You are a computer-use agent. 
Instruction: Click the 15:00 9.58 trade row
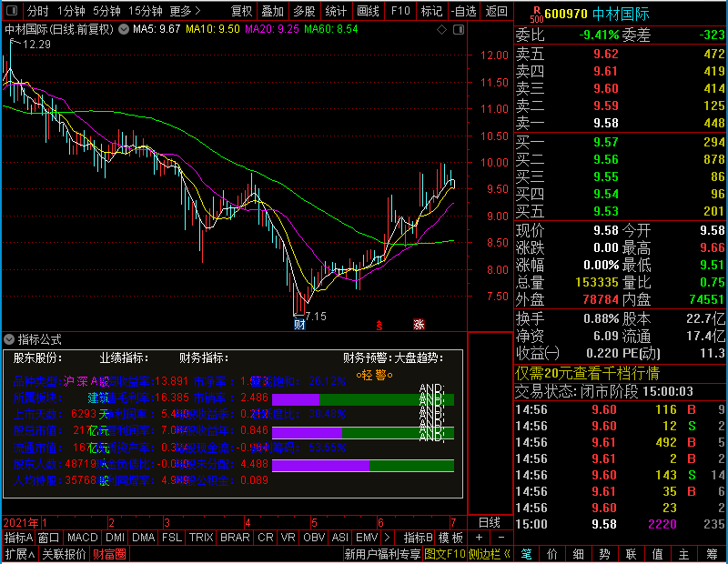620,524
